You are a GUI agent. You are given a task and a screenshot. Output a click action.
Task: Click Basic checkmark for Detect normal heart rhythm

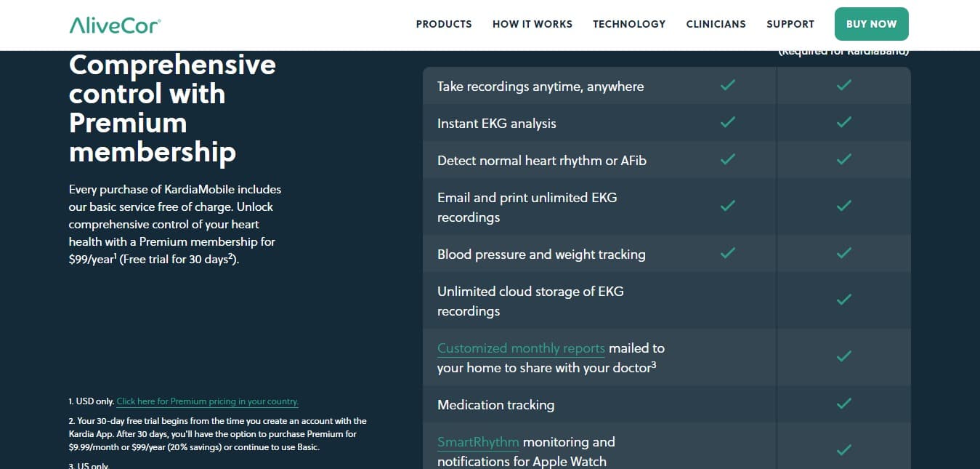click(727, 159)
